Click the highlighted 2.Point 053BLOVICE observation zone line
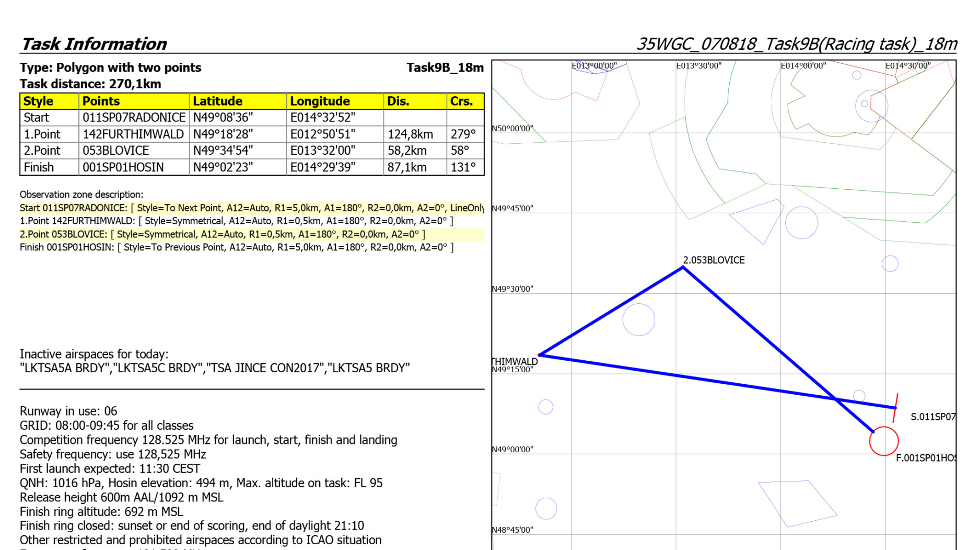 click(x=223, y=234)
